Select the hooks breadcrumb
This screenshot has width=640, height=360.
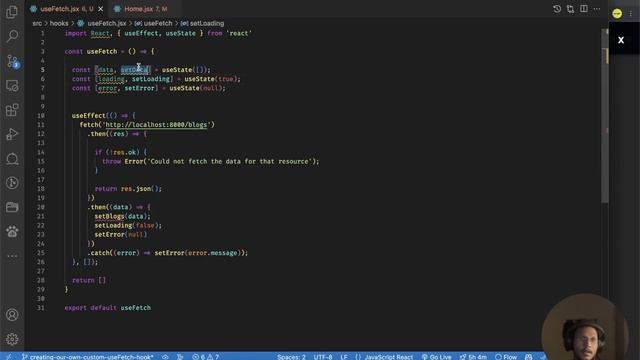coord(59,23)
